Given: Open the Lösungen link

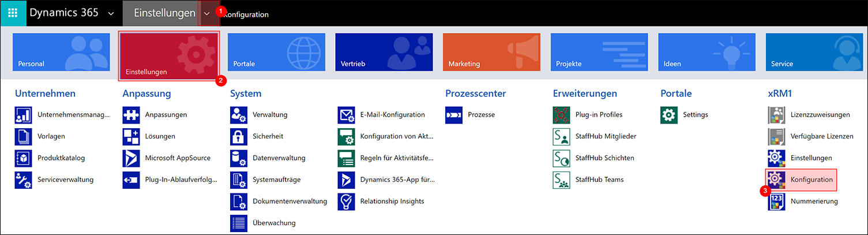Looking at the screenshot, I should [160, 136].
